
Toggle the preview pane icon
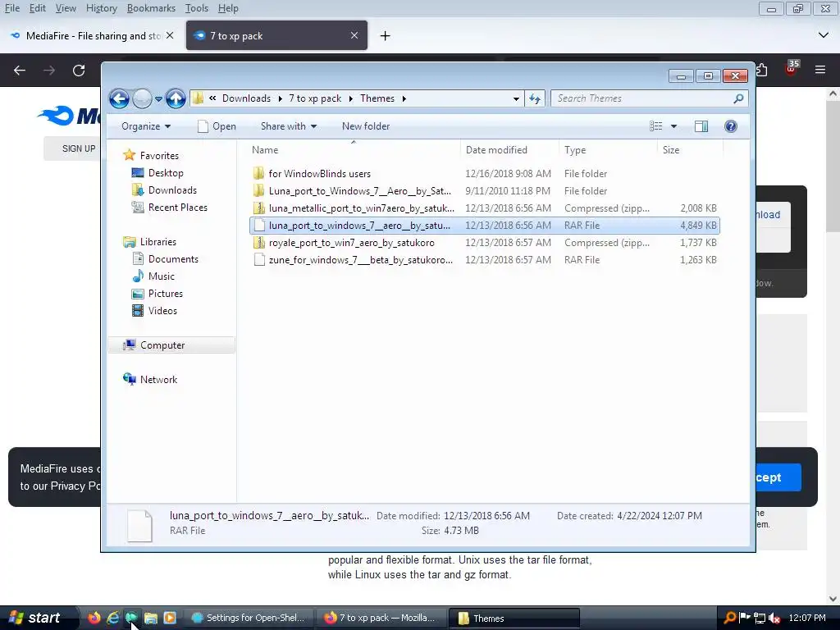coord(701,126)
